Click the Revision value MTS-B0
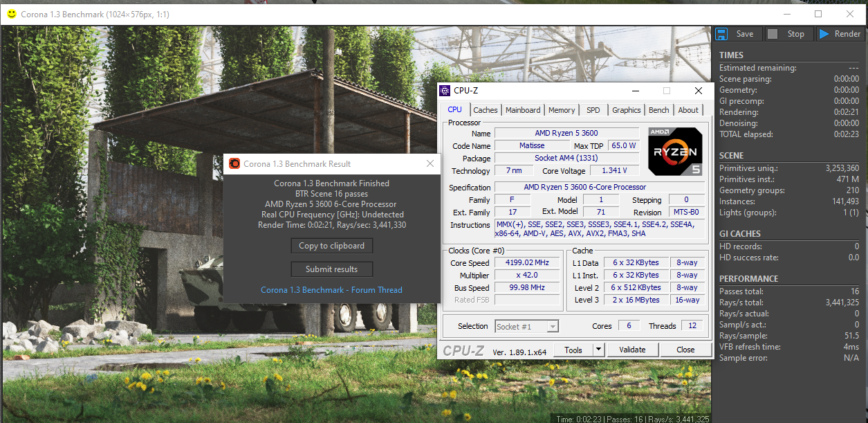This screenshot has width=868, height=423. (686, 213)
